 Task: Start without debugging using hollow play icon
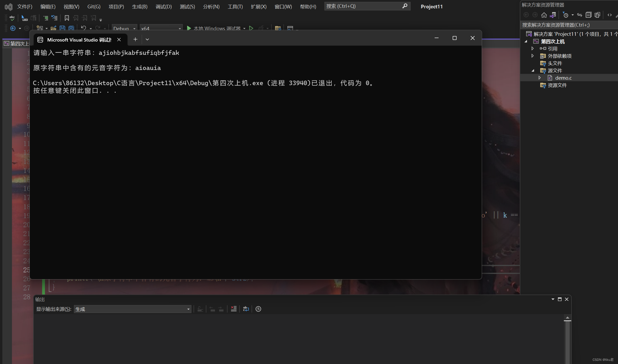[x=251, y=28]
